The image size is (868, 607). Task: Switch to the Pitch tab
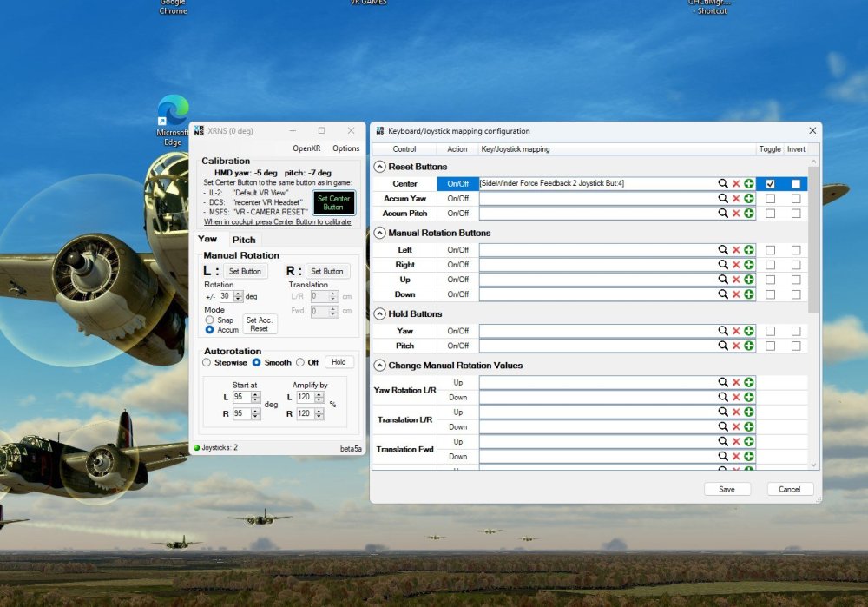(x=244, y=240)
